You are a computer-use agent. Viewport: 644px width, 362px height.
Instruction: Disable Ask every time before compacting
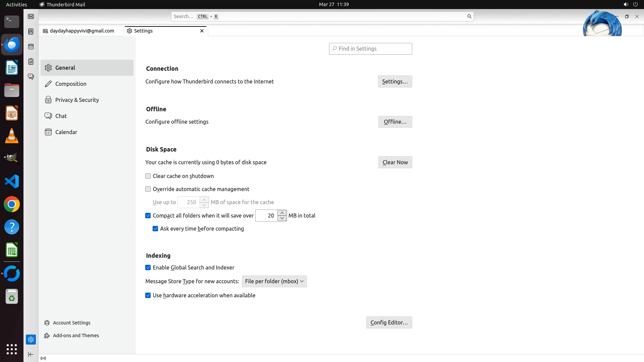click(x=155, y=229)
